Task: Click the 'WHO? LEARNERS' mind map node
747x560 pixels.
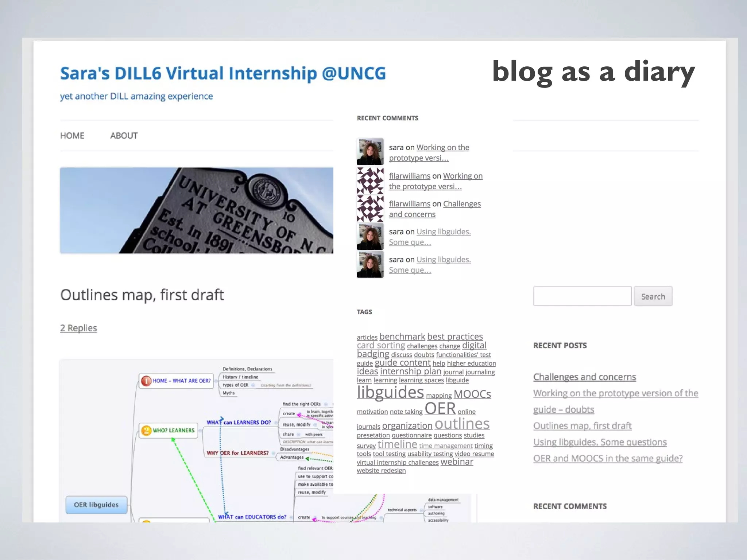Action: [x=168, y=430]
